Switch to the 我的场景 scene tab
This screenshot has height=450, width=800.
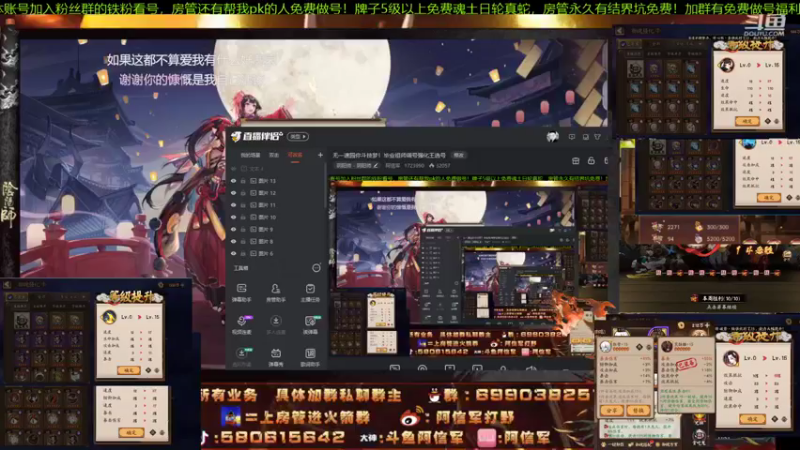[250, 155]
